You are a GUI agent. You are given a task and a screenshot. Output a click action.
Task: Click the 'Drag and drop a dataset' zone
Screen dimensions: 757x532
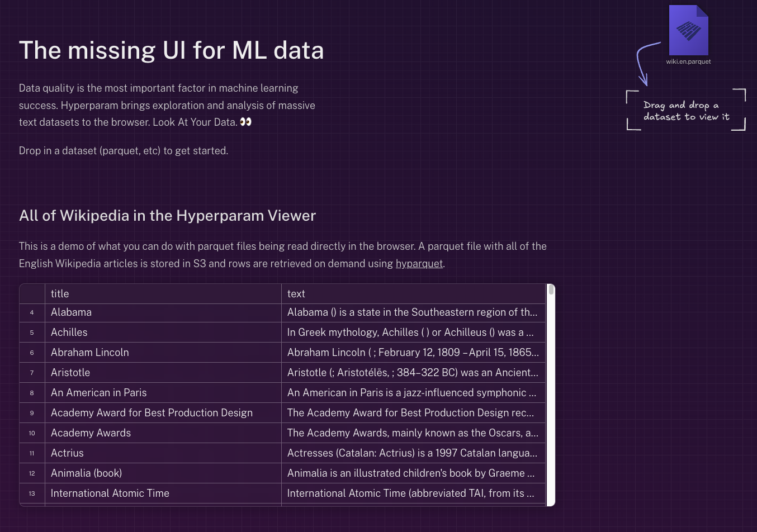686,111
